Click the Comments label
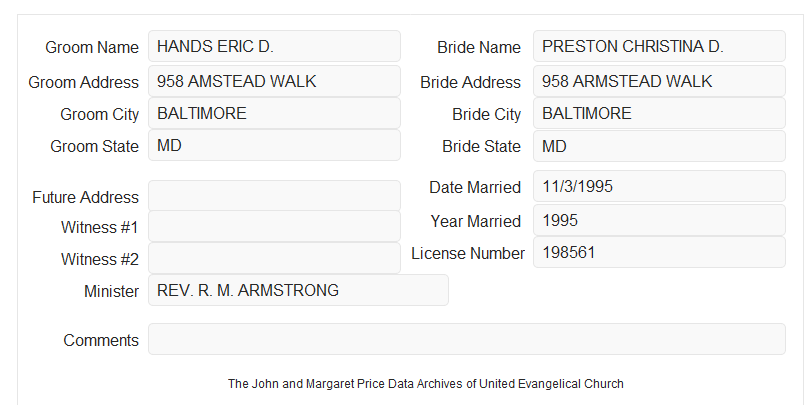The height and width of the screenshot is (405, 805). (101, 340)
